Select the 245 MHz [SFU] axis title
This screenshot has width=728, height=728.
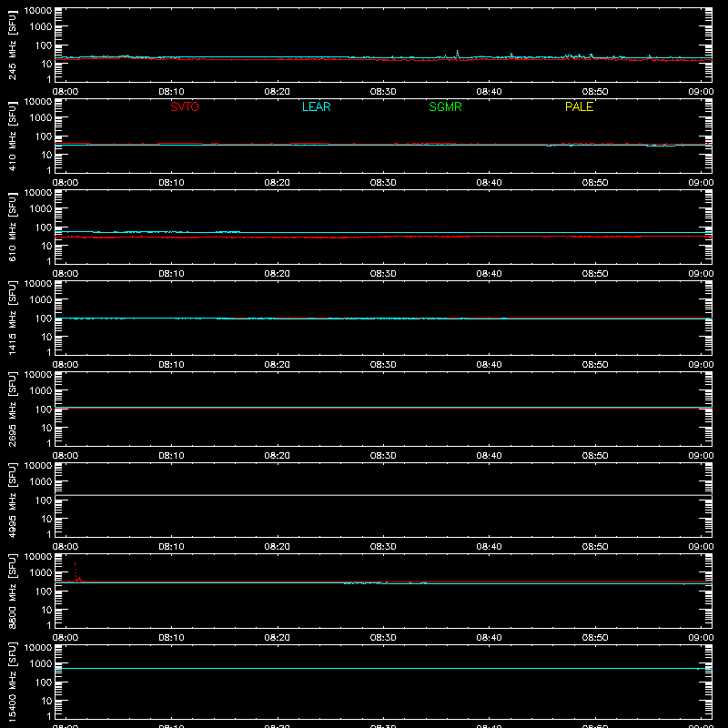[12, 45]
